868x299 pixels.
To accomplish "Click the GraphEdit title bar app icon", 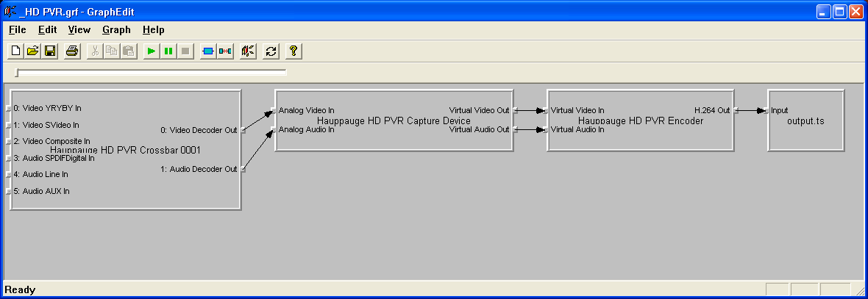I will pyautogui.click(x=10, y=11).
